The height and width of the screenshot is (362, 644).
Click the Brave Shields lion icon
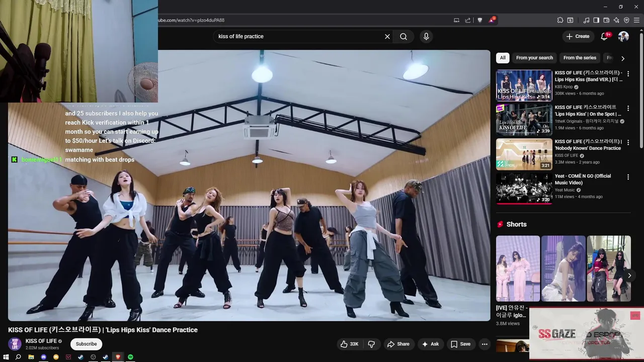pos(479,20)
